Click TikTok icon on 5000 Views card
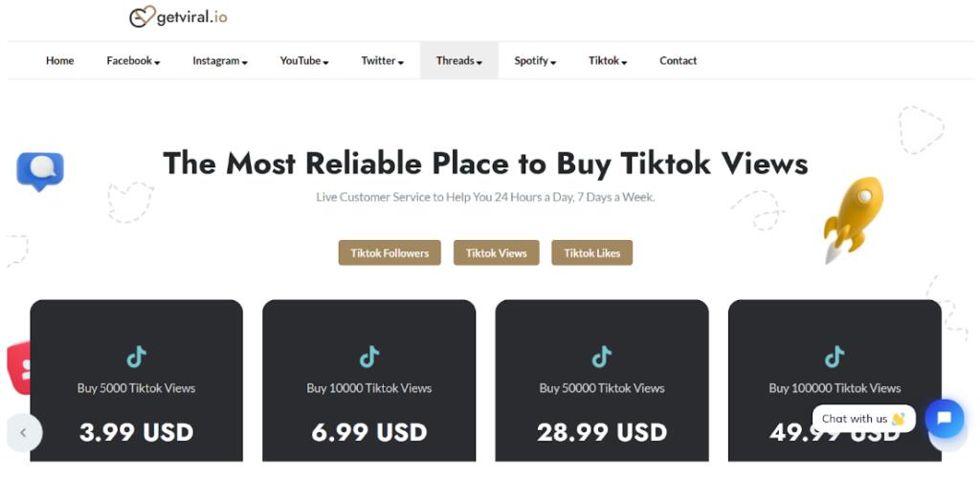Viewport: 980px width, 479px height. (x=136, y=357)
